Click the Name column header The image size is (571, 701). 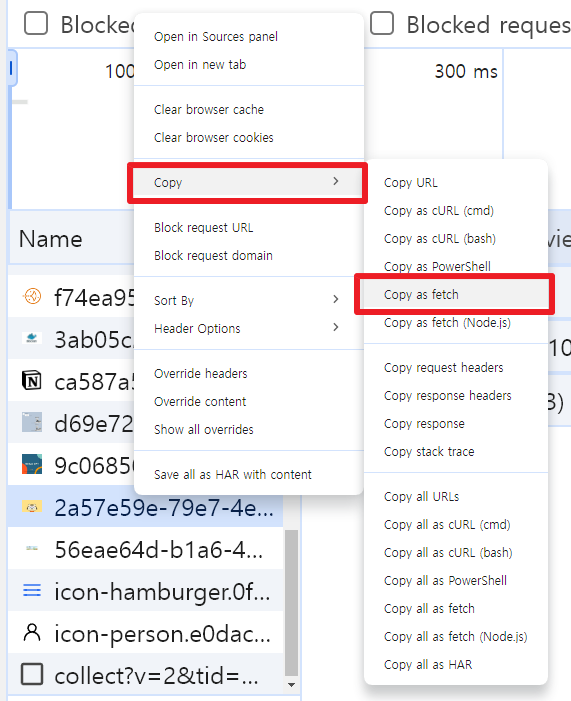[51, 239]
